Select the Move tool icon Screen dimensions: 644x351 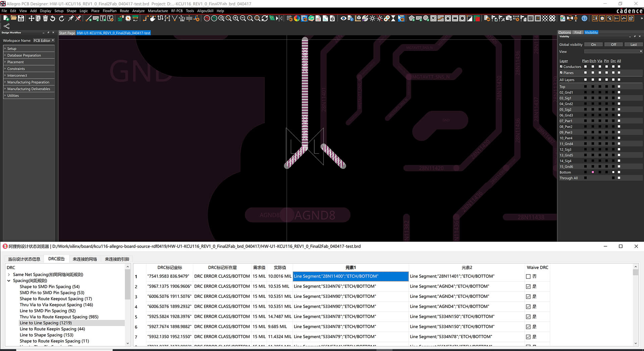31,18
